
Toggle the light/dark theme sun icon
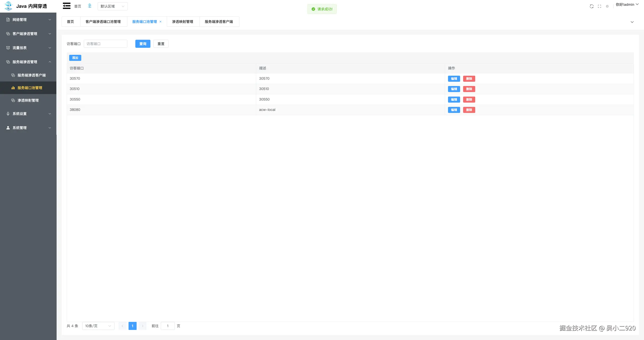tap(607, 6)
